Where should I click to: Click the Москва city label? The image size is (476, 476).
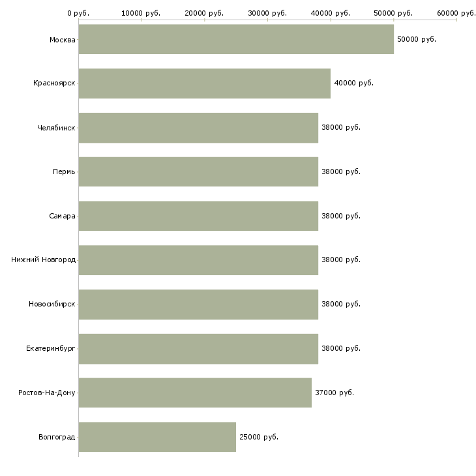point(62,40)
